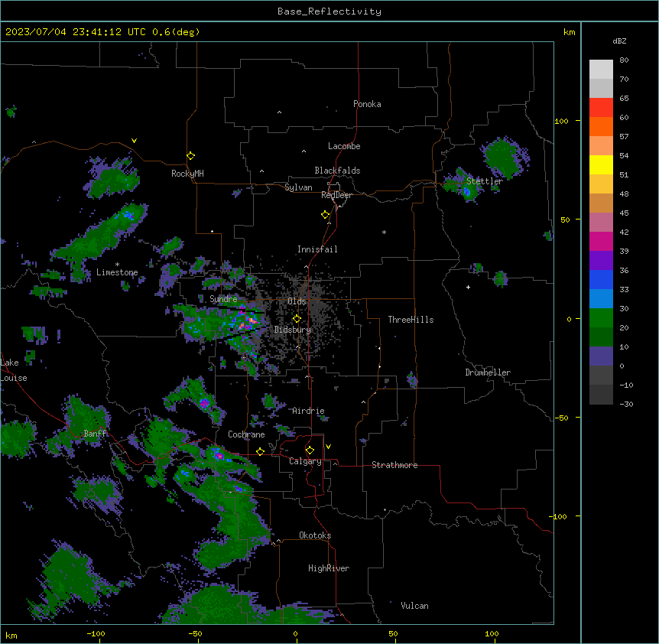
Task: Click the Base_Reflectivity title text
Action: click(x=329, y=11)
